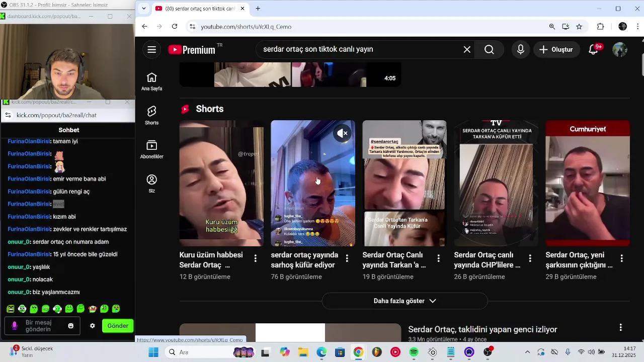644x362 pixels.
Task: Click username onuur_0 on 'yaşlılık' message
Action: [19, 267]
